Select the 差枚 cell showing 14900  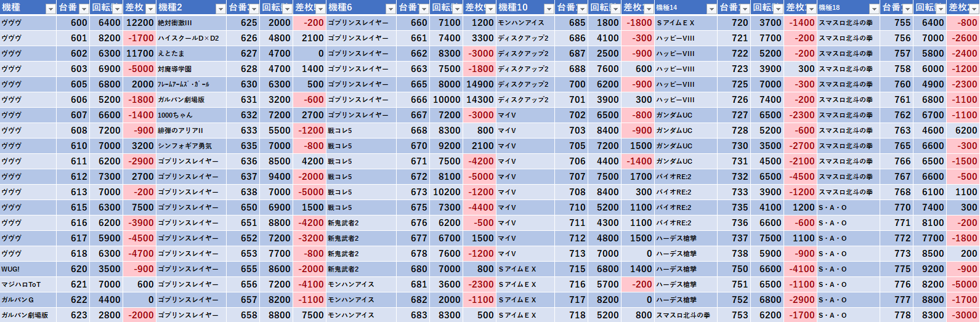(x=479, y=84)
